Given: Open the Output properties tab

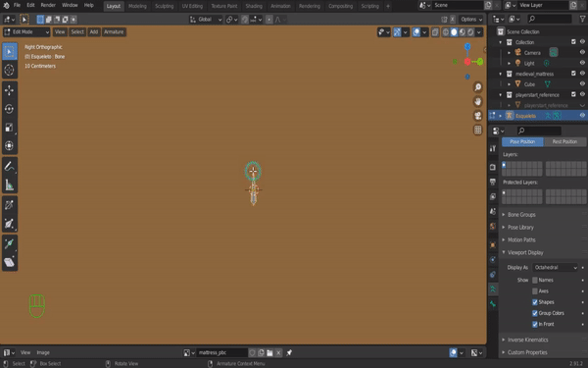Looking at the screenshot, I should tap(493, 182).
